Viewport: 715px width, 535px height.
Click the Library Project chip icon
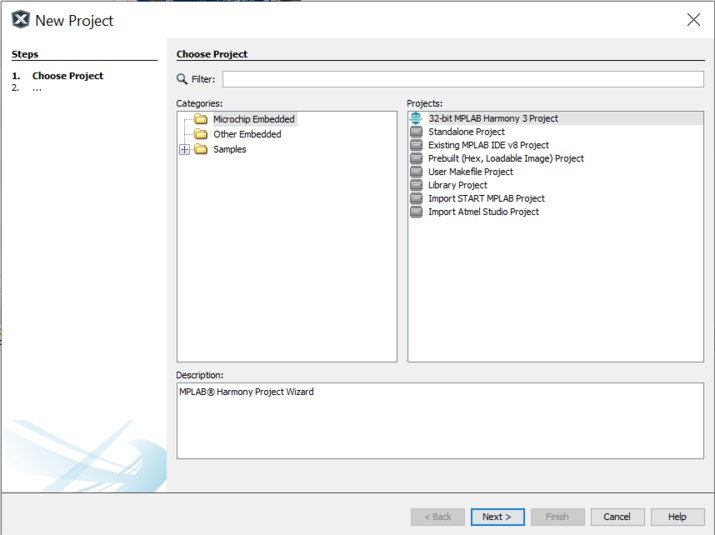416,185
